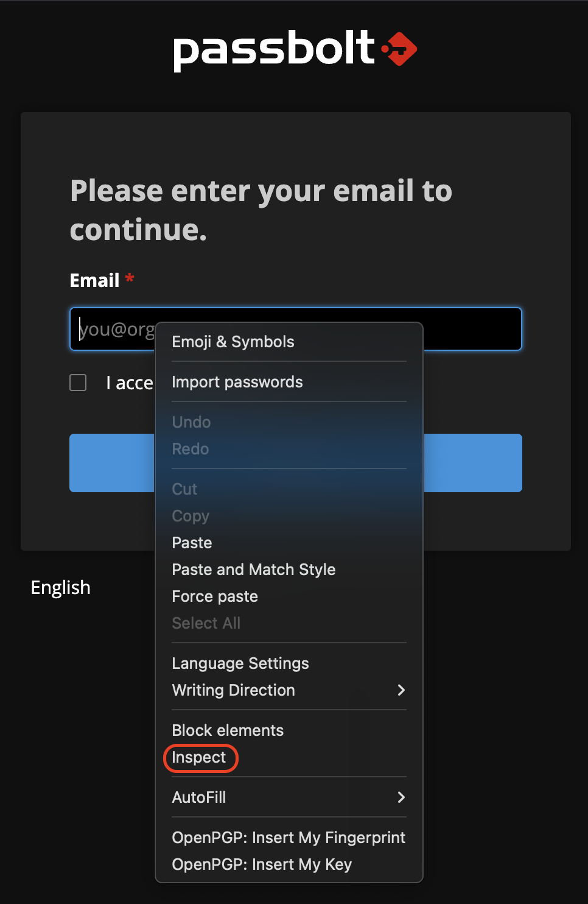Select Inspect from the context menu
Image resolution: width=588 pixels, height=904 pixels.
199,758
